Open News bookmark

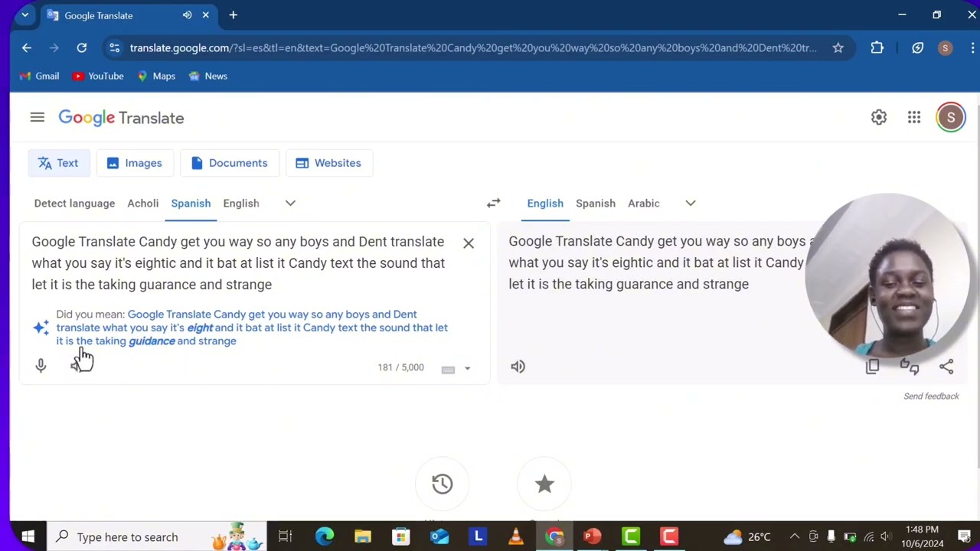(207, 76)
